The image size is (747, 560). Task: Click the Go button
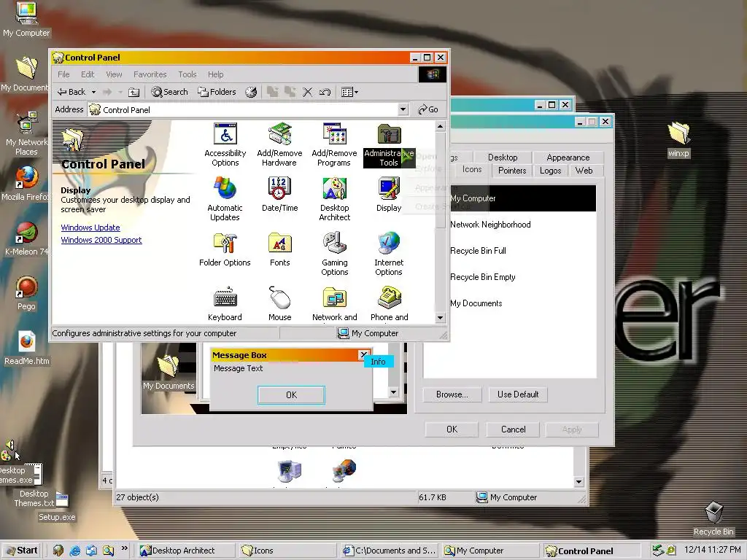(x=427, y=109)
